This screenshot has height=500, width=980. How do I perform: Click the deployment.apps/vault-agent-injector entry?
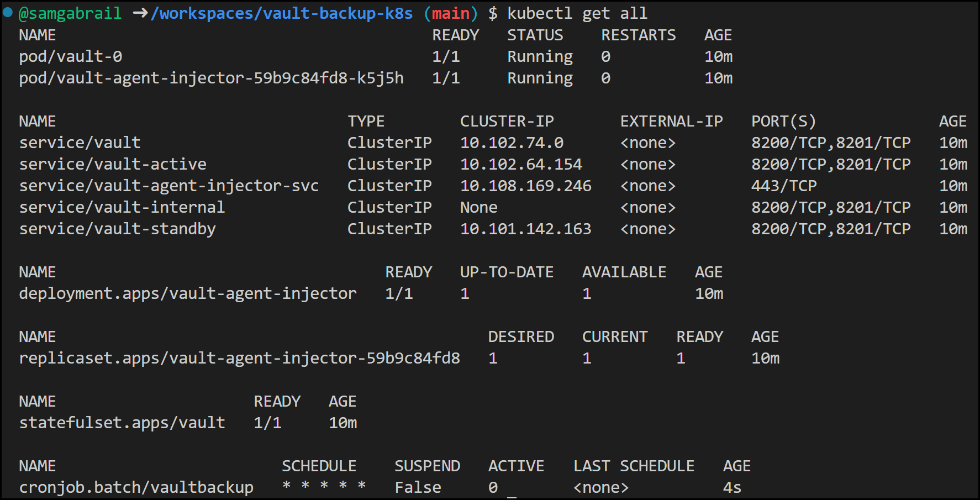click(187, 293)
